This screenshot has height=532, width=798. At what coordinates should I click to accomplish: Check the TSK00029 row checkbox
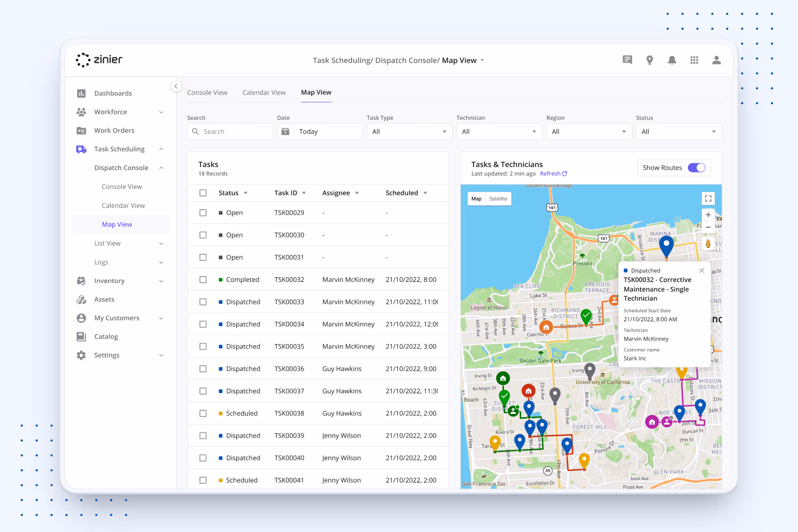pyautogui.click(x=203, y=213)
